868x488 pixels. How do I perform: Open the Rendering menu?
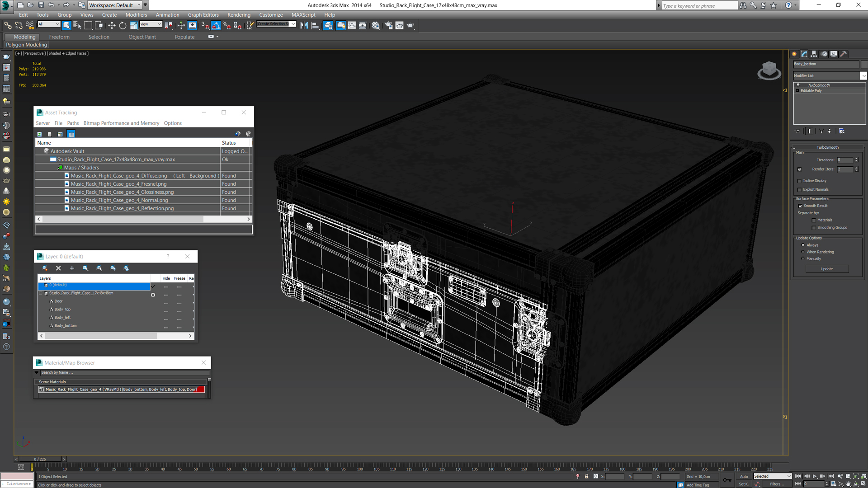pos(238,15)
